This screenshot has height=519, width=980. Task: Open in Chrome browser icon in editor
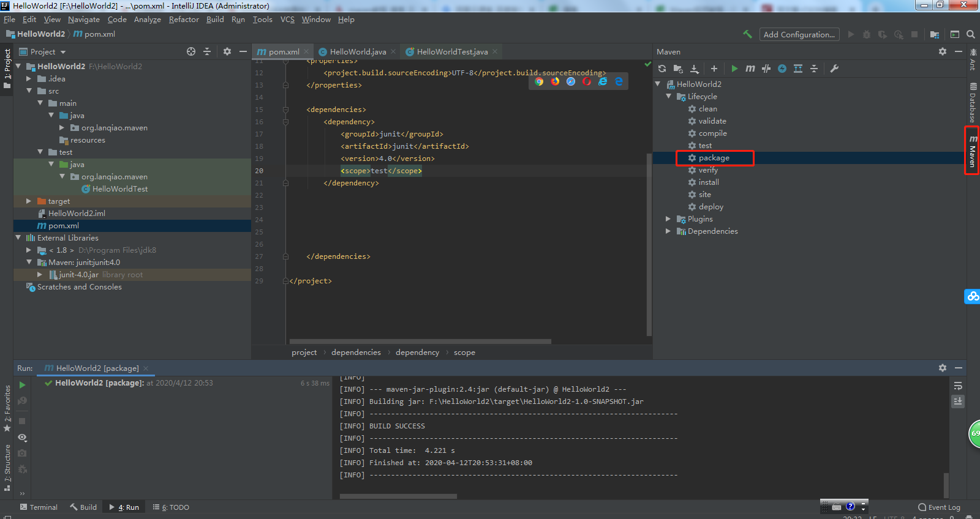coord(539,81)
